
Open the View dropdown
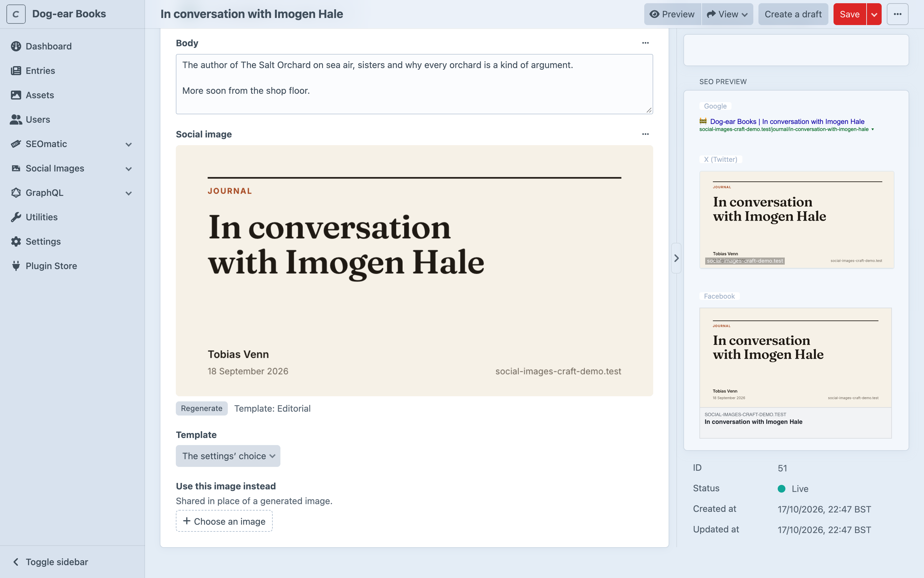[x=727, y=14]
